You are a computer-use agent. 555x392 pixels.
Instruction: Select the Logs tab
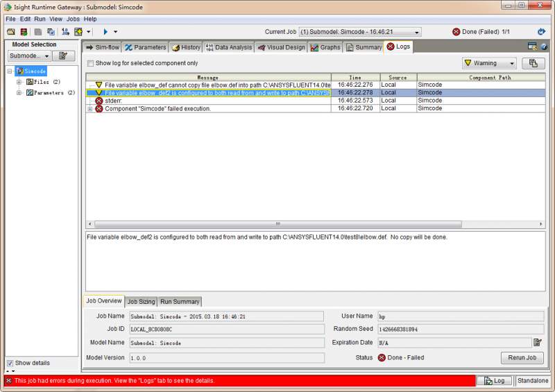coord(398,46)
